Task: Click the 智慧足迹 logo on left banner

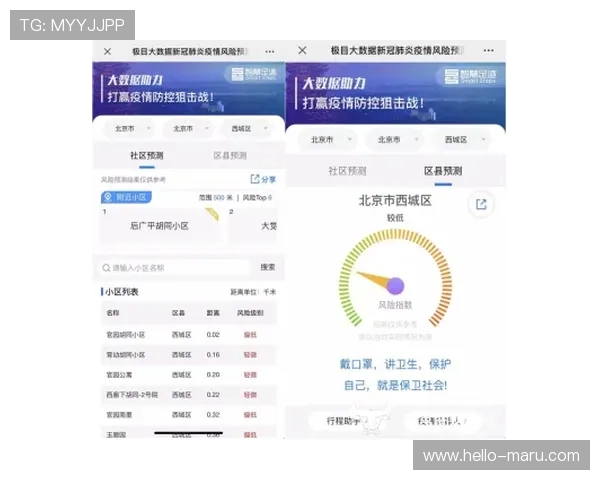Action: coord(254,74)
